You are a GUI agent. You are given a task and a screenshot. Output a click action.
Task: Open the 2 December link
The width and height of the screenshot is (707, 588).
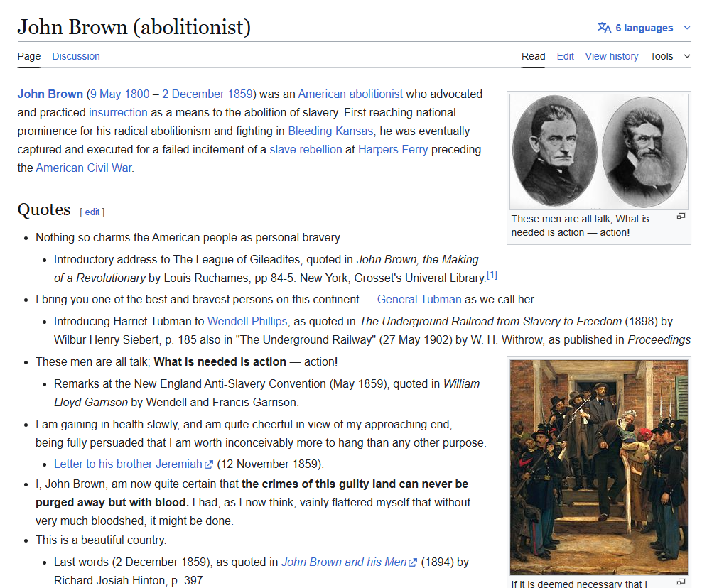coord(193,94)
